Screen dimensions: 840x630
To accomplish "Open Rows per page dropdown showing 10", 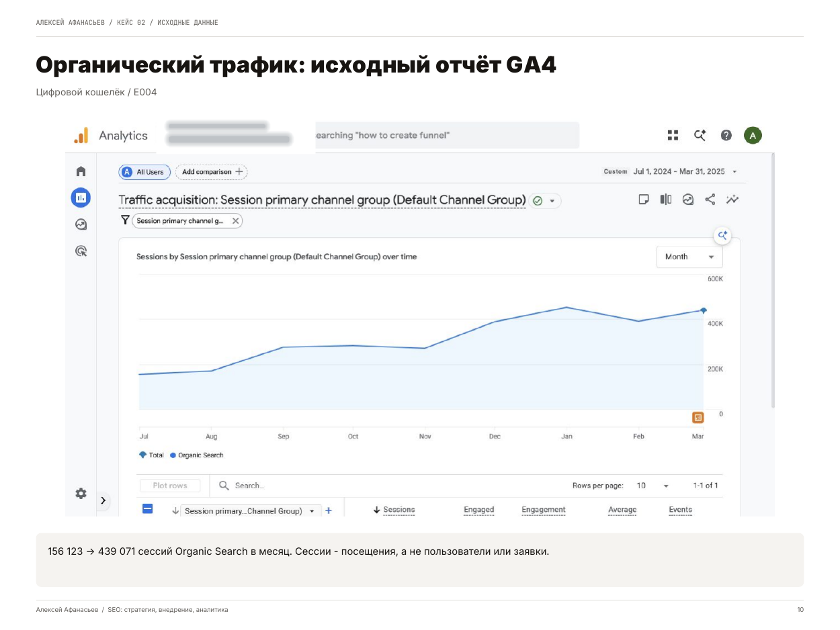I will coord(653,486).
